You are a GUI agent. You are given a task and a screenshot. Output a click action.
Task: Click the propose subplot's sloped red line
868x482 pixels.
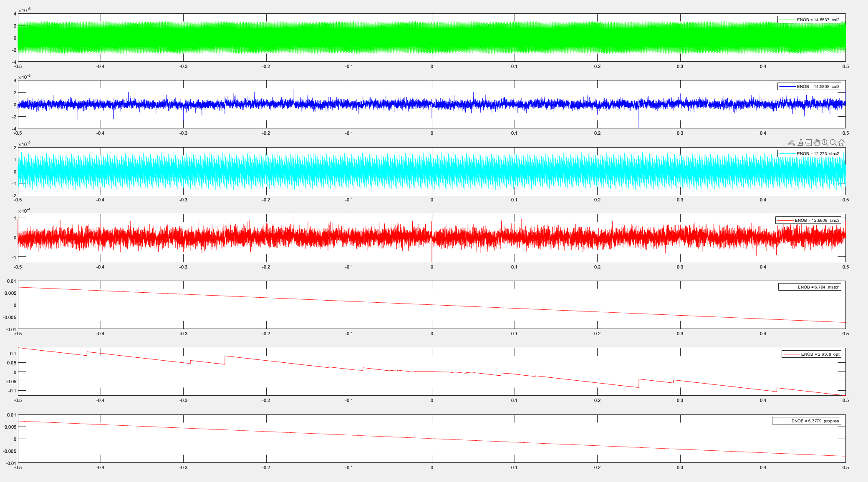coord(431,439)
